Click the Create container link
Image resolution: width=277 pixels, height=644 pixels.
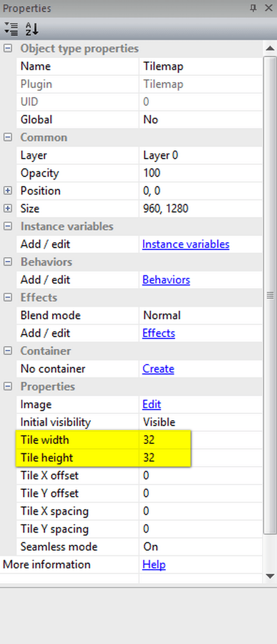(158, 369)
